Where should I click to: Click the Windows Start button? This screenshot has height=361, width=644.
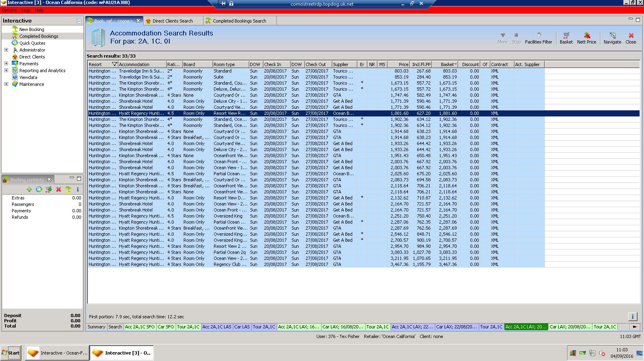[11, 353]
